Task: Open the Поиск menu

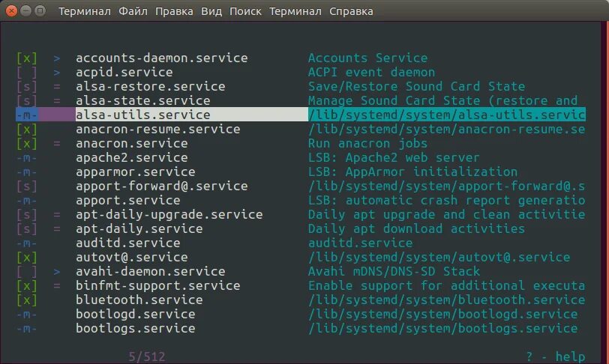Action: click(x=245, y=11)
